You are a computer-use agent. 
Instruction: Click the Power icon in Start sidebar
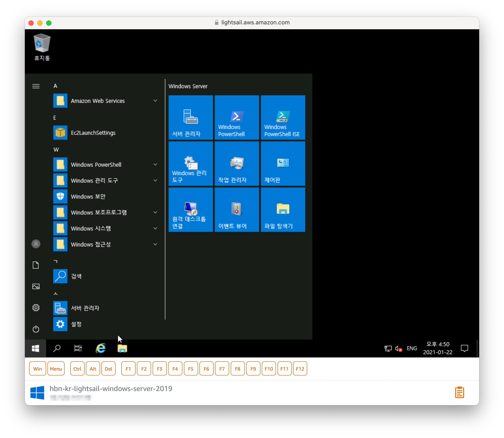(x=36, y=329)
